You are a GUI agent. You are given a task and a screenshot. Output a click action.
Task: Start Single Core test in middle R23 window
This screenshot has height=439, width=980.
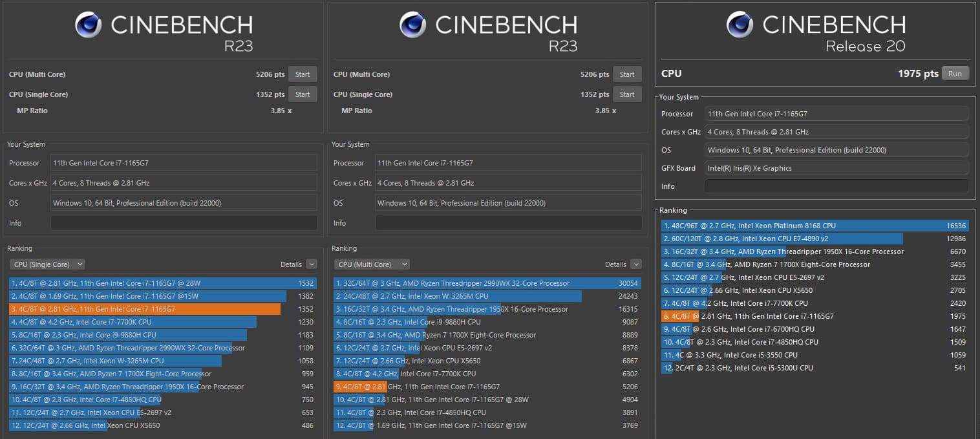(627, 94)
